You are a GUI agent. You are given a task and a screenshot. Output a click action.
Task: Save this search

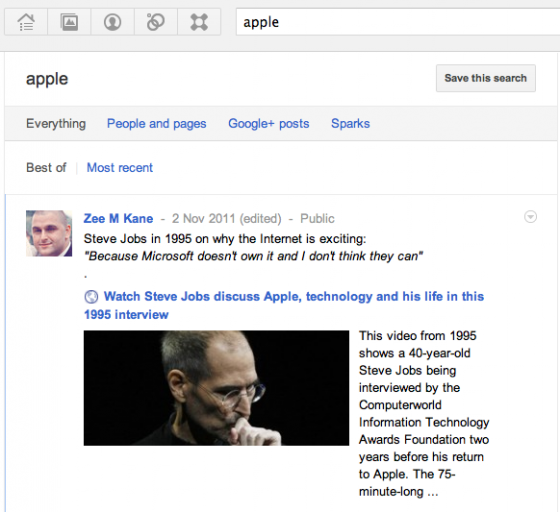486,78
